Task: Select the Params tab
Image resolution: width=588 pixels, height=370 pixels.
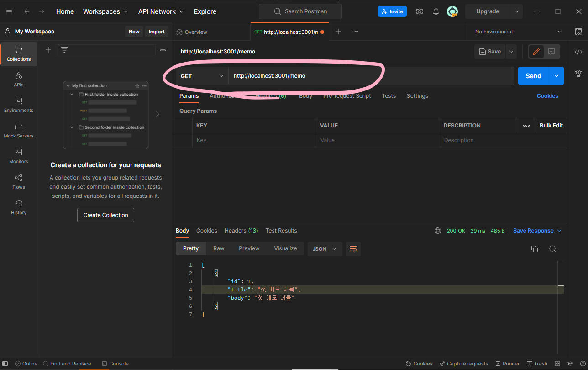Action: (x=189, y=96)
